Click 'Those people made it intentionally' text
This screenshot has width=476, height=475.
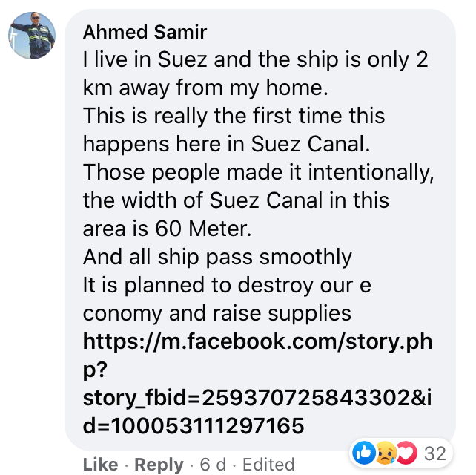click(x=258, y=173)
